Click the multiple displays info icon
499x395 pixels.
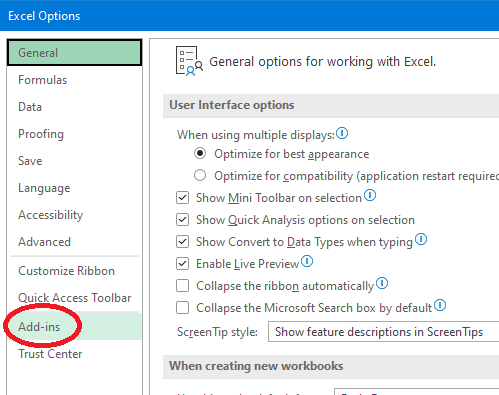tap(342, 133)
